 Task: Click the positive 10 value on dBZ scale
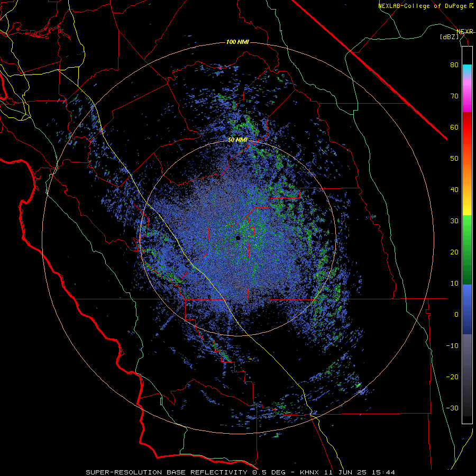click(454, 283)
